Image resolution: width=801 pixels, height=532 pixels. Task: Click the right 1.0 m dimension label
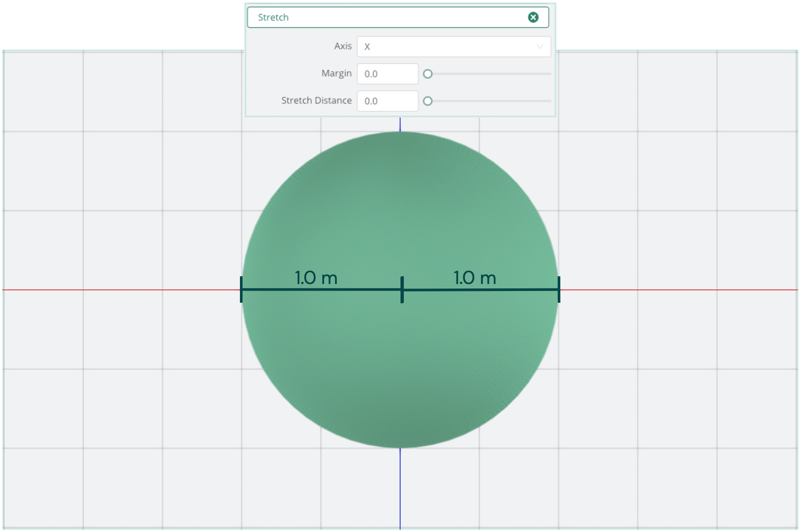coord(475,278)
